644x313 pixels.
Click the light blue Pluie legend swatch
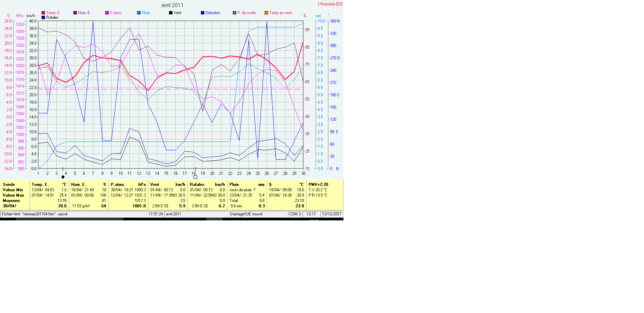click(139, 13)
